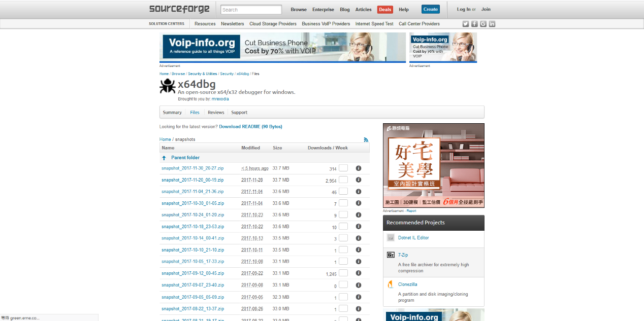Show info for snapshot_2017-10-18_23-53.zip
This screenshot has width=644, height=321.
359,227
